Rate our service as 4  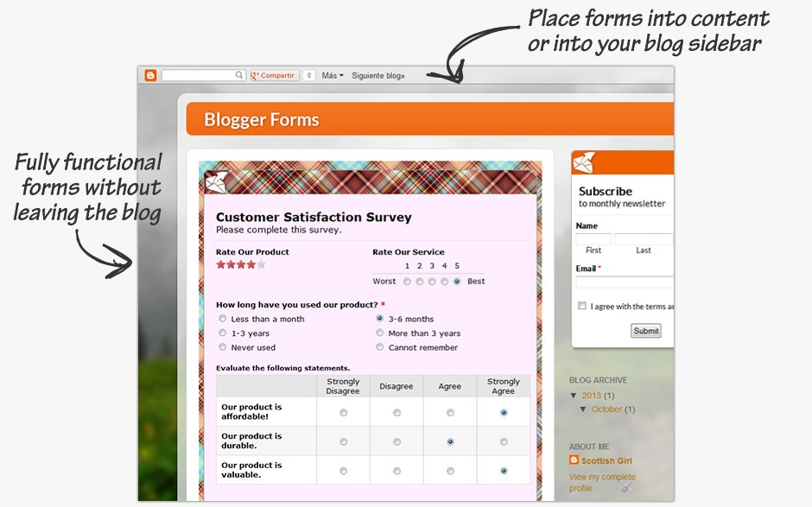[444, 282]
